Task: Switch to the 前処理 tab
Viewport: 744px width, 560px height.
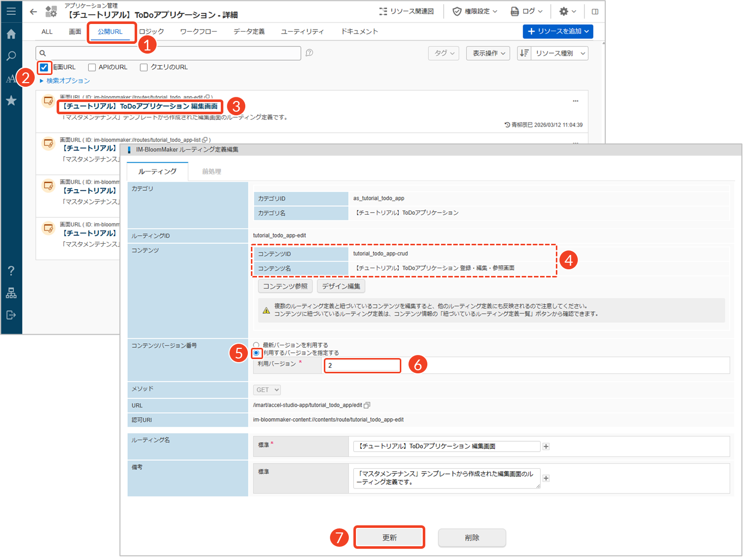Action: click(x=212, y=172)
